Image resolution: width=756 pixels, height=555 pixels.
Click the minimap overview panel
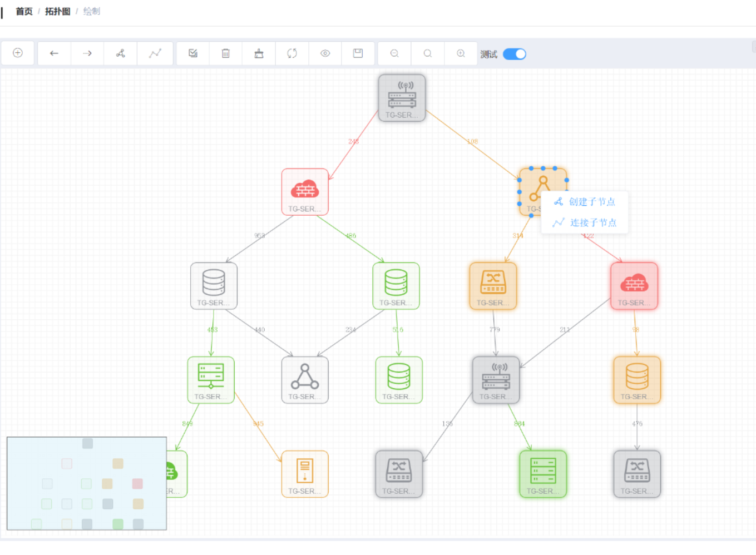87,483
